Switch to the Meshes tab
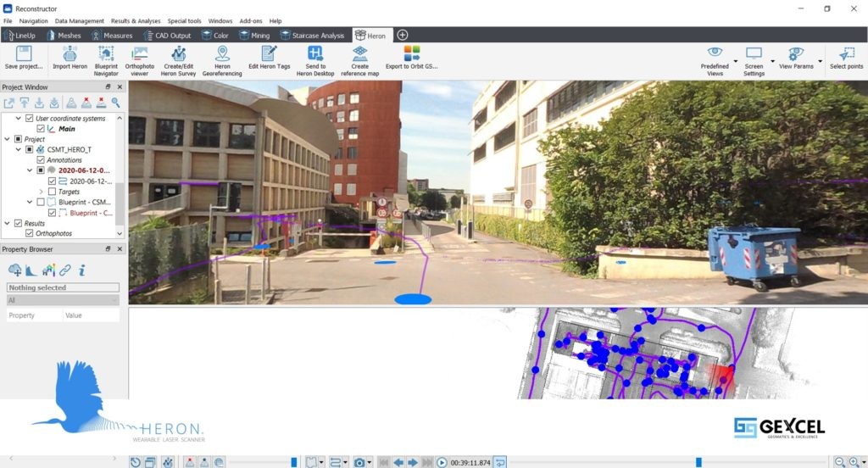Image resolution: width=868 pixels, height=468 pixels. (x=64, y=36)
